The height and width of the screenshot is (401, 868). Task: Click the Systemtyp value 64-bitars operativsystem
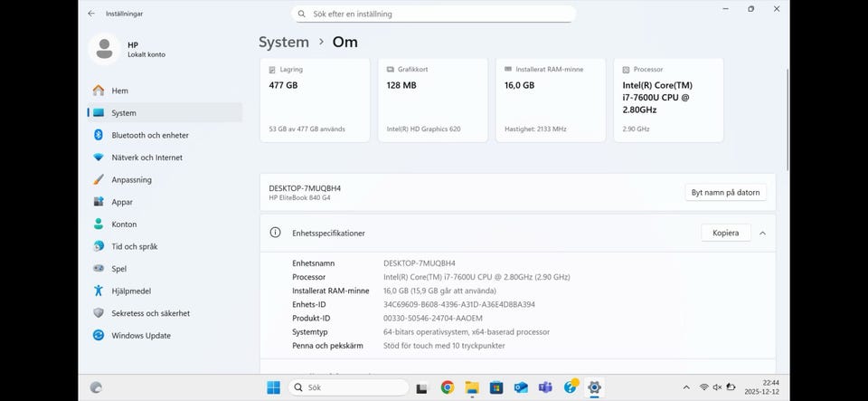coord(467,332)
